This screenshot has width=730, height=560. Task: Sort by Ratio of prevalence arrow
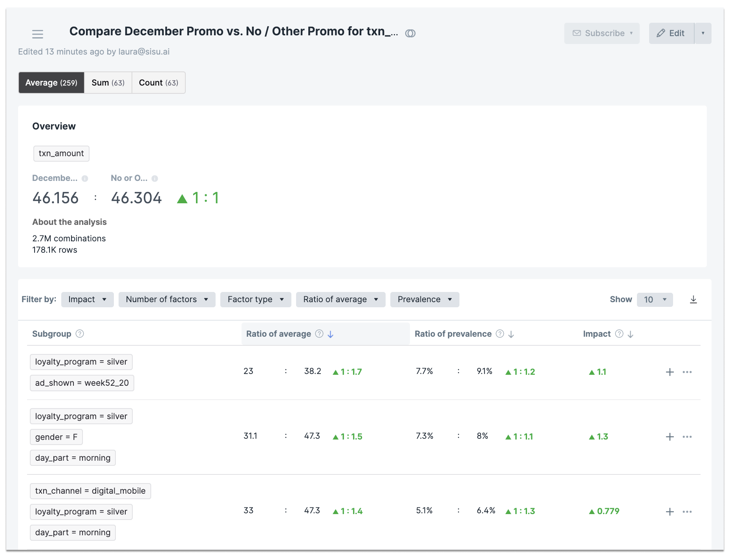(511, 334)
